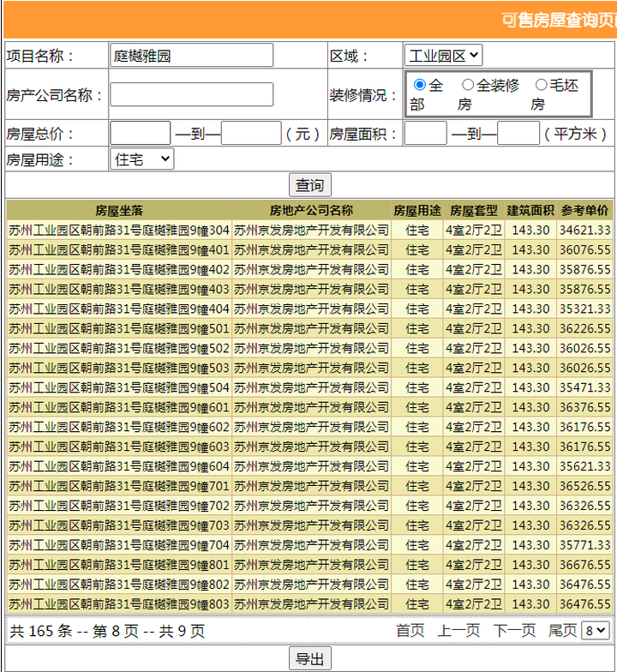Click the minimum 房屋总价 input box
617x672 pixels.
pyautogui.click(x=141, y=134)
